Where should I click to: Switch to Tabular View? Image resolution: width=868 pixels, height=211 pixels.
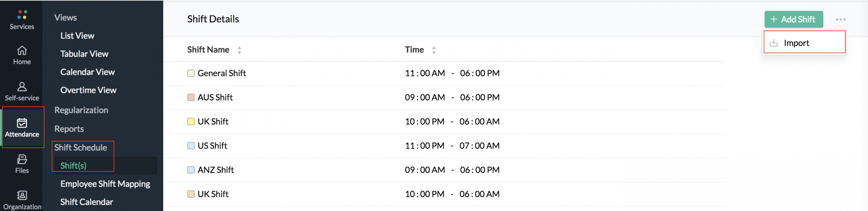click(x=84, y=54)
